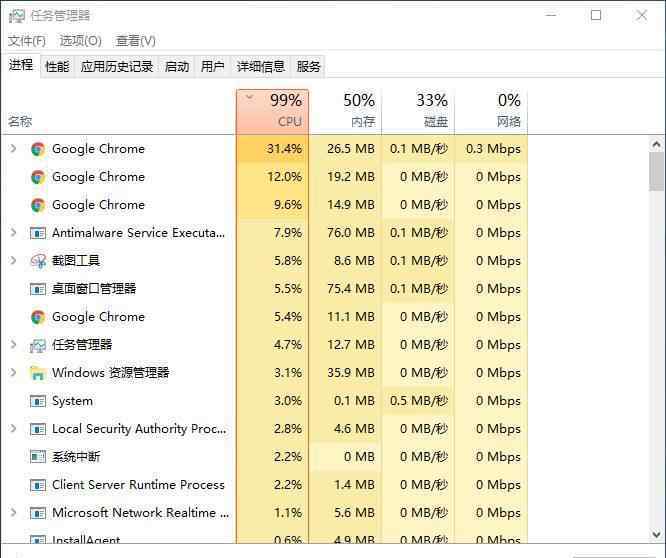Open the 查看(V) menu

[x=135, y=41]
